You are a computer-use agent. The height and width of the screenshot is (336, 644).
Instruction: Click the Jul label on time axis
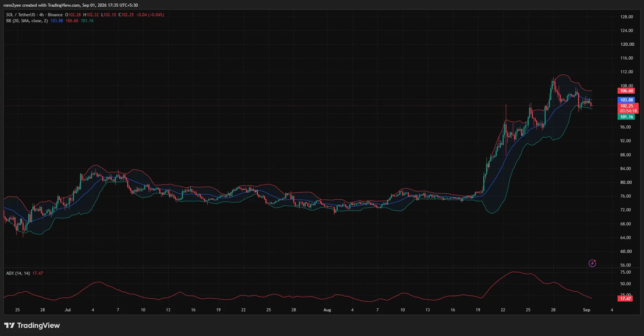pyautogui.click(x=68, y=310)
